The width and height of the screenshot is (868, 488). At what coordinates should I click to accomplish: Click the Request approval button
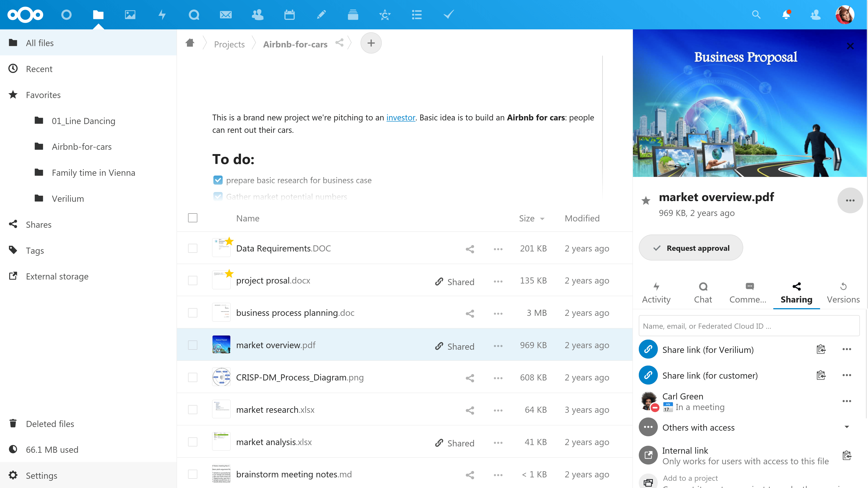click(691, 248)
